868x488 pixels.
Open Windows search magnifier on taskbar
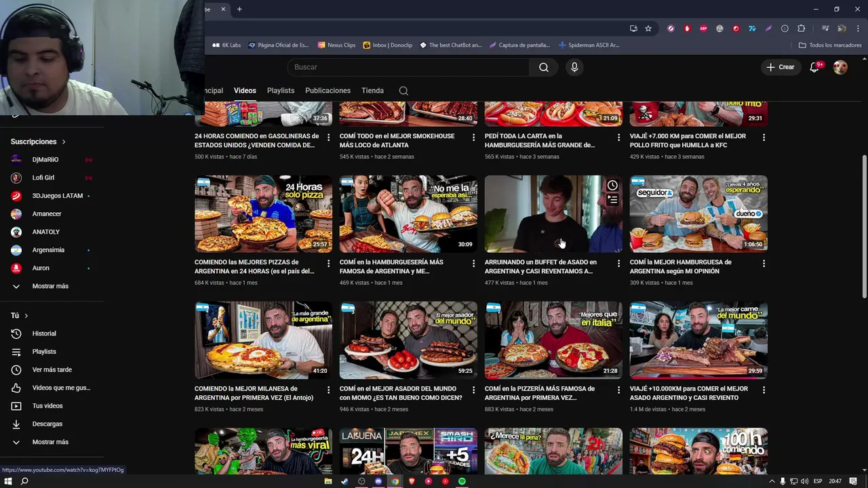click(x=24, y=481)
